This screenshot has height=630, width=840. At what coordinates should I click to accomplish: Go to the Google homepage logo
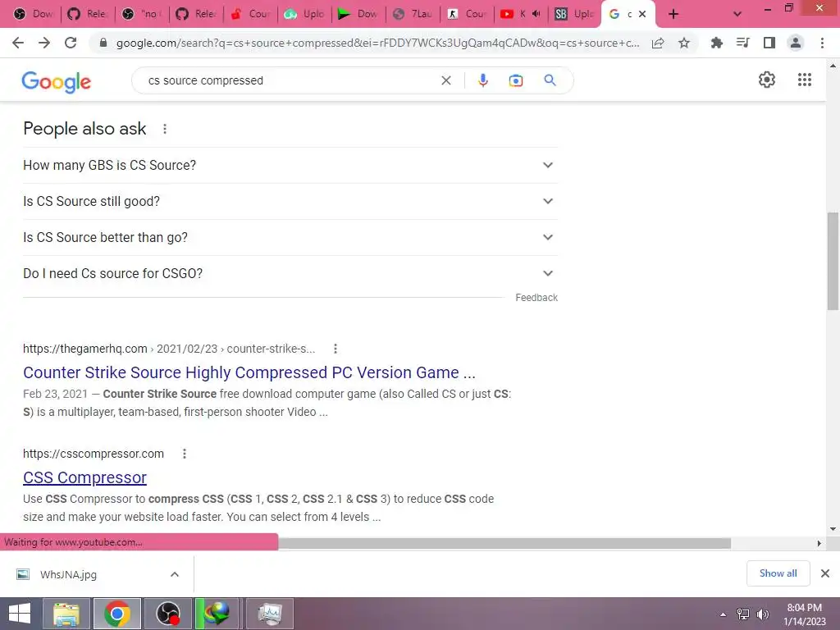tap(57, 81)
